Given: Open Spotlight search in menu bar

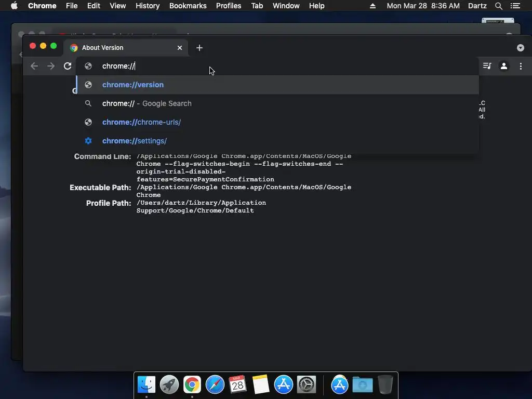Looking at the screenshot, I should coord(498,6).
